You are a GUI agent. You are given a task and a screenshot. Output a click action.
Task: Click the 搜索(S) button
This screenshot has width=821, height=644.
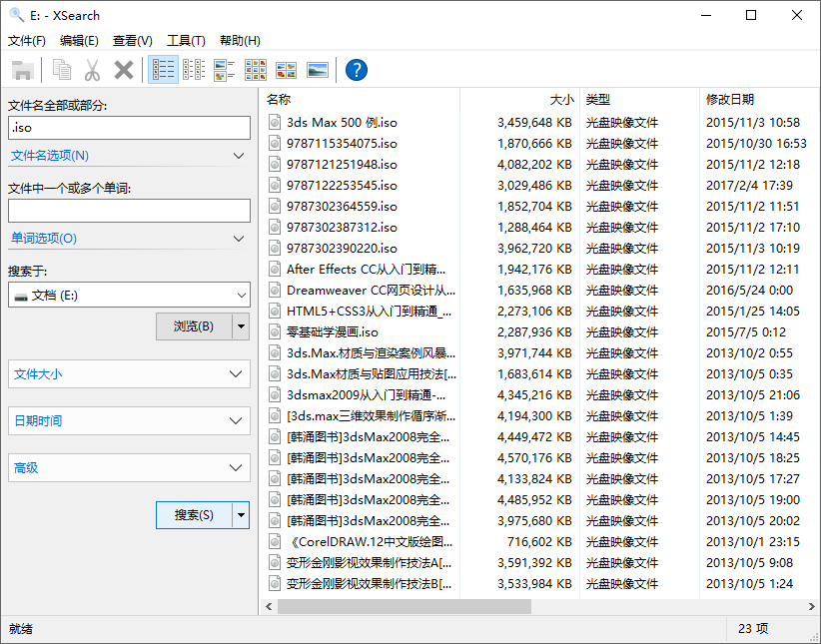[194, 515]
